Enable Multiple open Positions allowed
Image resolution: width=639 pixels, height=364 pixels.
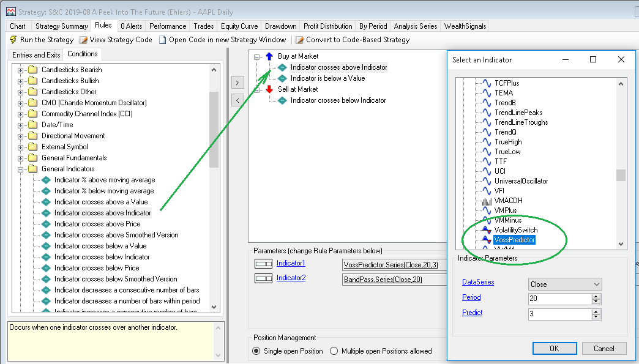[334, 351]
